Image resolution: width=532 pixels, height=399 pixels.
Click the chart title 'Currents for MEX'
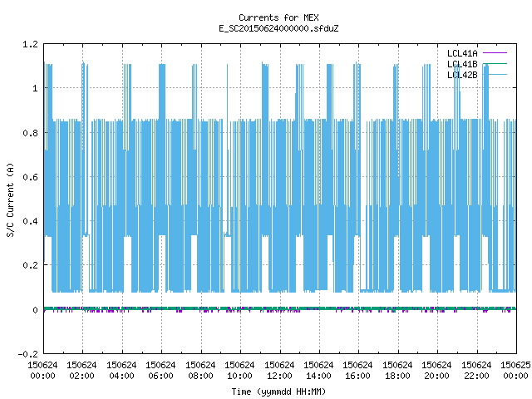(278, 17)
